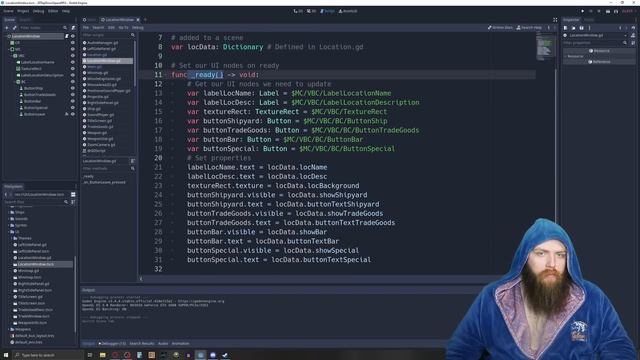Image resolution: width=640 pixels, height=360 pixels.
Task: Toggle visibility of the LabelLocationName node
Action: tap(73, 62)
